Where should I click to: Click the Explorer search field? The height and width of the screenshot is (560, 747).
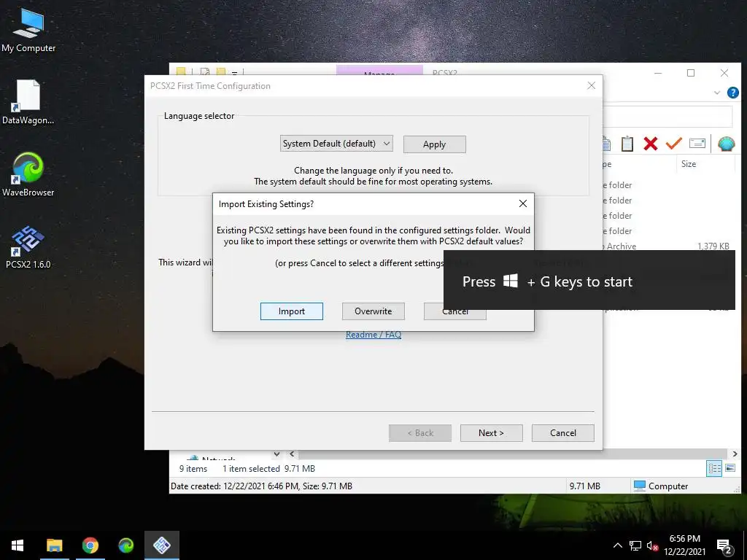click(667, 117)
